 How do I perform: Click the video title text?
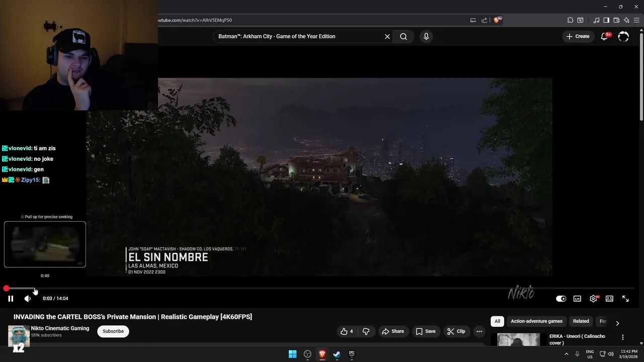tap(133, 317)
